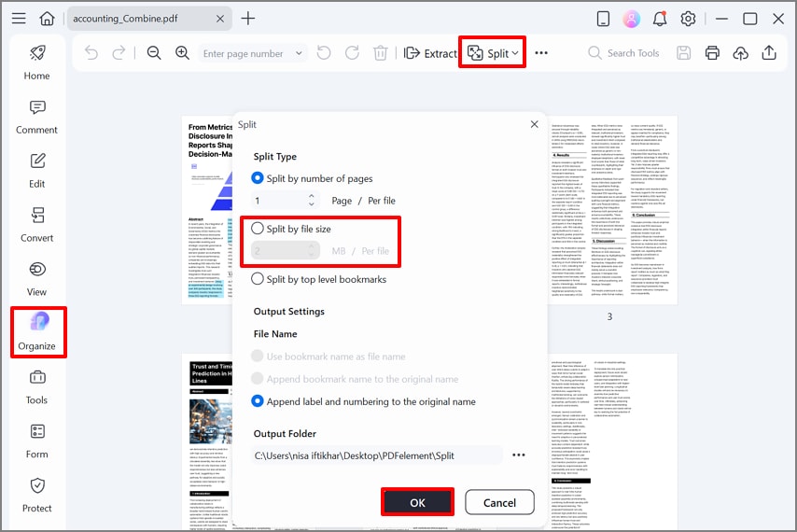
Task: Open the hamburger main menu
Action: point(19,19)
